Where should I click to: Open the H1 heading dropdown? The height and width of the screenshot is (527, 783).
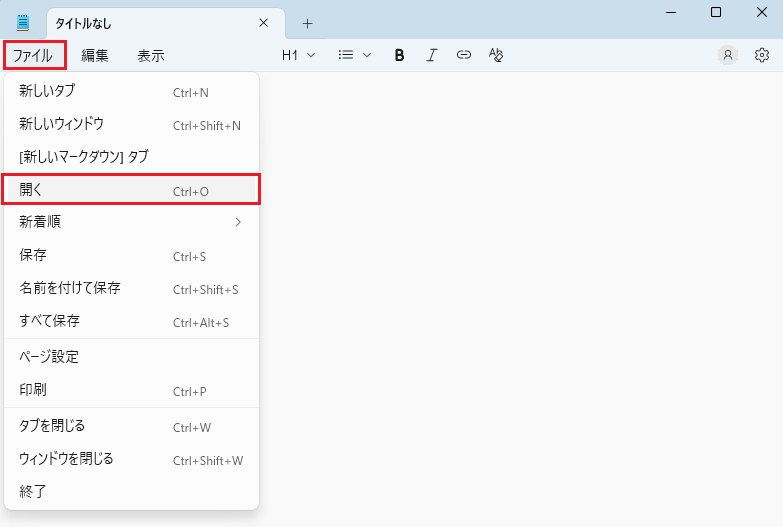click(298, 56)
